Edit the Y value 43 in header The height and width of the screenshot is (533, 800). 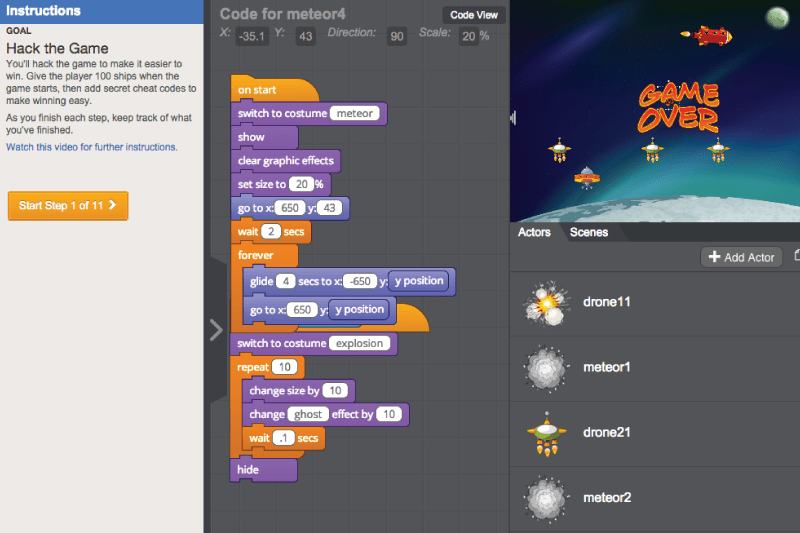306,36
